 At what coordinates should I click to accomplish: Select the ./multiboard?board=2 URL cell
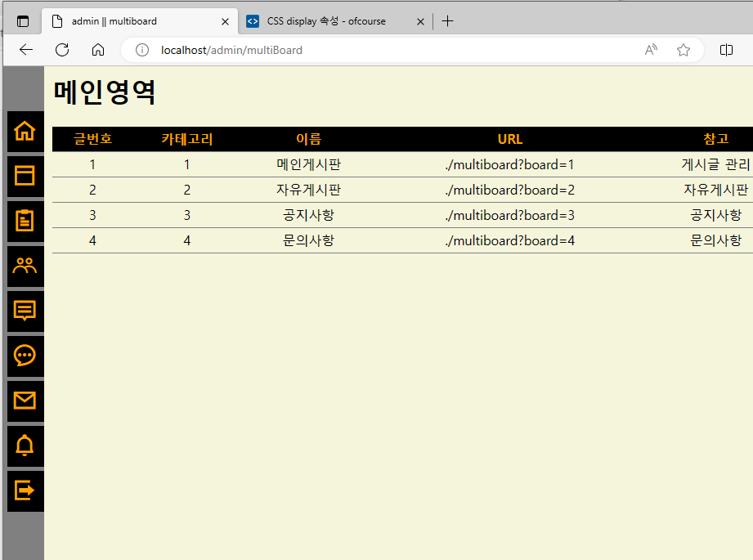pyautogui.click(x=509, y=190)
